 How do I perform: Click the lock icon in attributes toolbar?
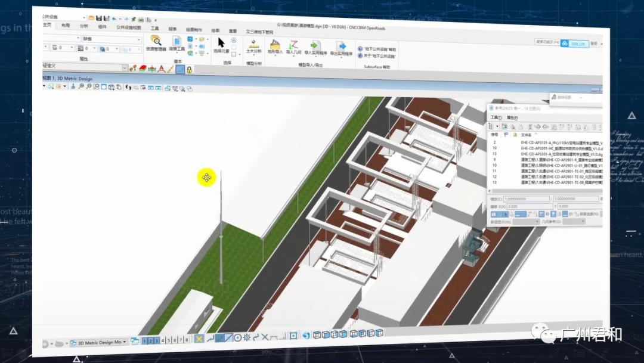pos(189,70)
